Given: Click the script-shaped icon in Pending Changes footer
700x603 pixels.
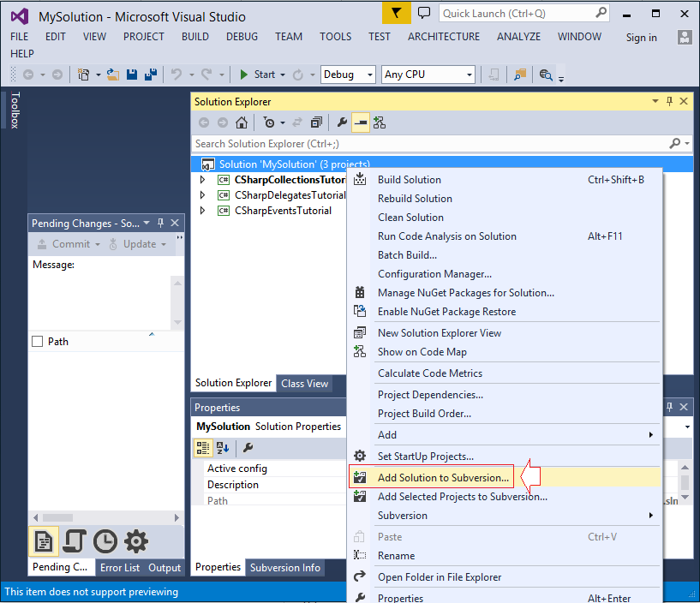Looking at the screenshot, I should point(74,542).
